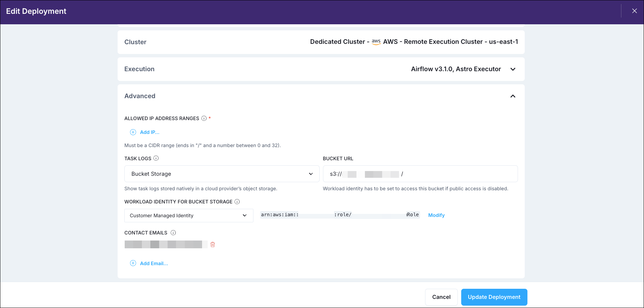Click the Add Email link
The height and width of the screenshot is (308, 644).
tap(154, 263)
